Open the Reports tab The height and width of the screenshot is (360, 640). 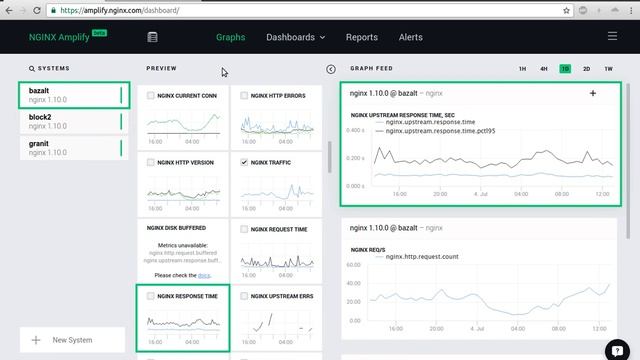coord(362,37)
